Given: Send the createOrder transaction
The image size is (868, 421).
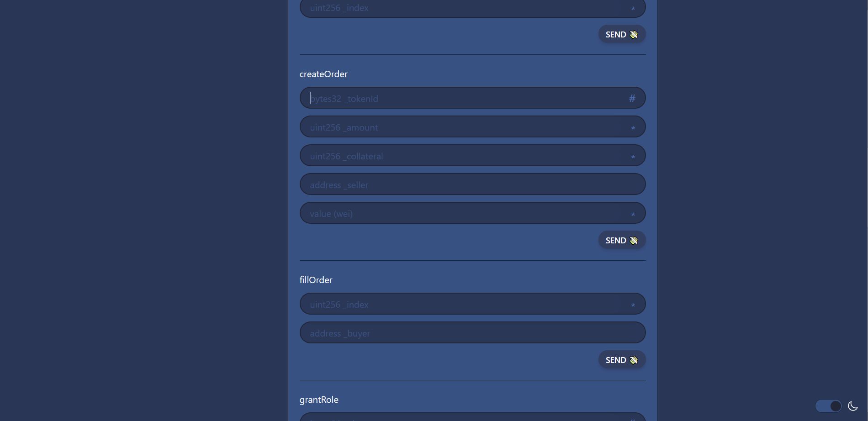Looking at the screenshot, I should [x=622, y=240].
